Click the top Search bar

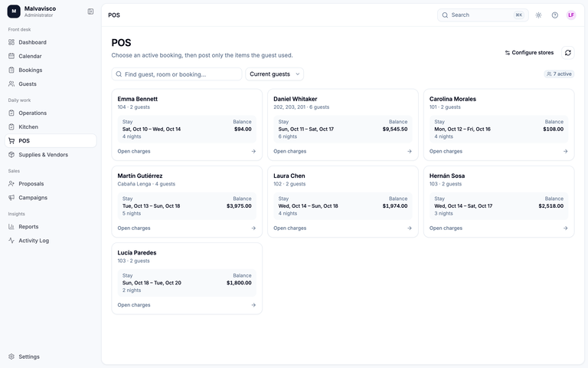tap(482, 15)
